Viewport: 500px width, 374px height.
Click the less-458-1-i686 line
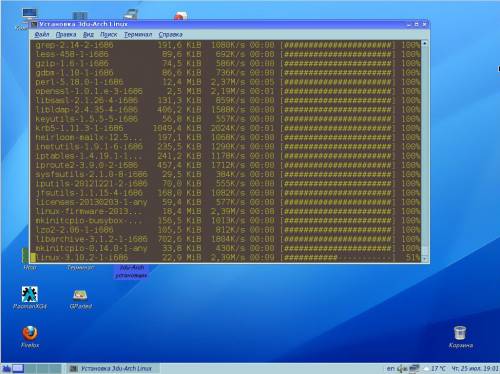tap(227, 54)
